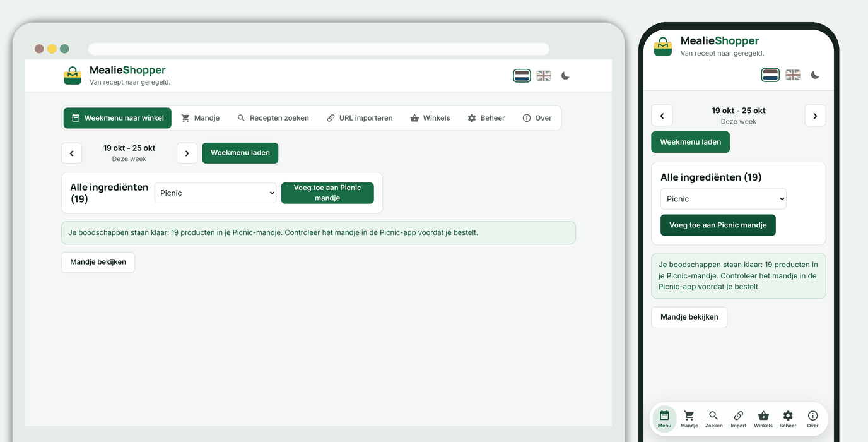The height and width of the screenshot is (442, 868).
Task: Toggle dark mode moon icon on desktop
Action: coord(565,76)
